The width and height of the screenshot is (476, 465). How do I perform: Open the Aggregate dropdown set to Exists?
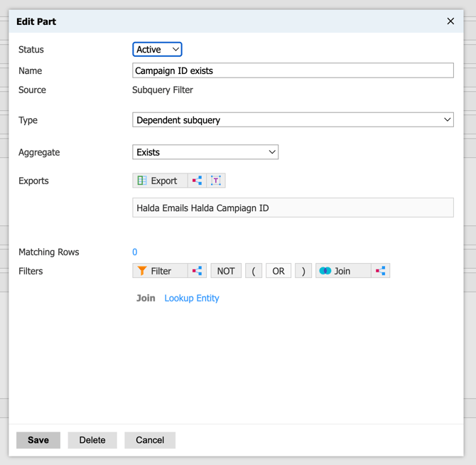205,152
